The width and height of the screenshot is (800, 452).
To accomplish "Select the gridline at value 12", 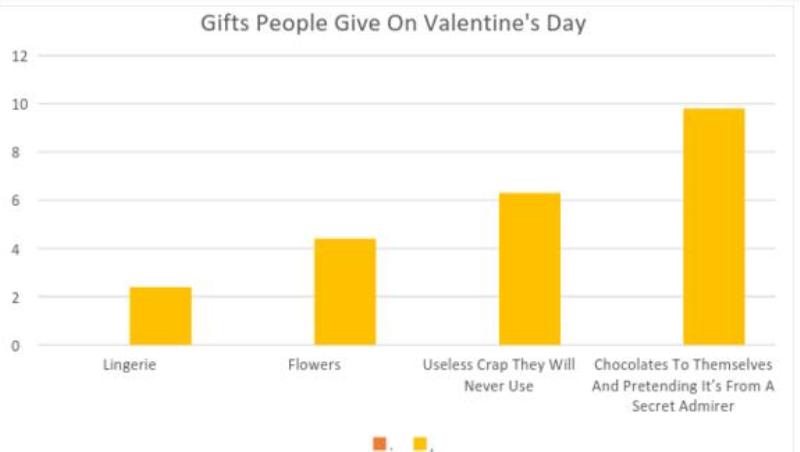I will point(407,55).
